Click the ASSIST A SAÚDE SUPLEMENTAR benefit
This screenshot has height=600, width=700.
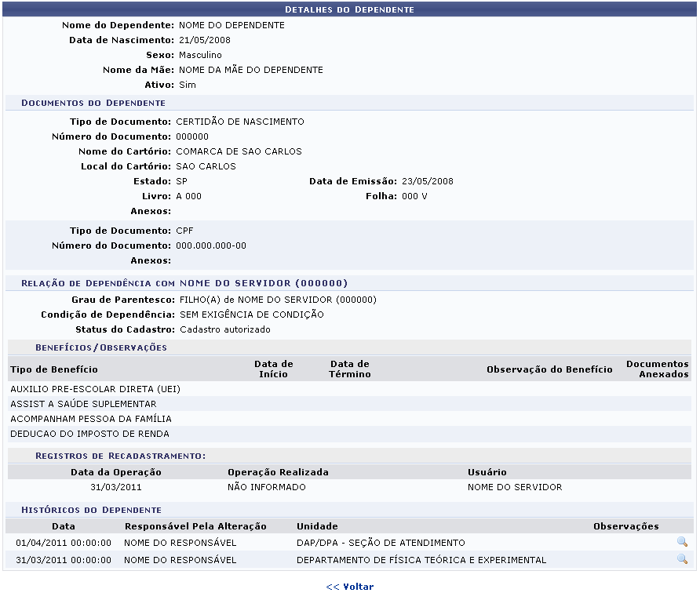click(x=83, y=404)
